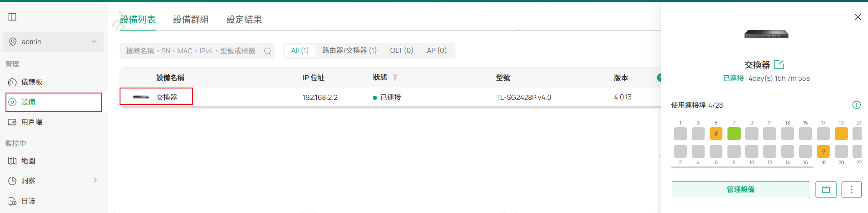Click the 設備名稱 column header
Image resolution: width=868 pixels, height=213 pixels.
[170, 78]
